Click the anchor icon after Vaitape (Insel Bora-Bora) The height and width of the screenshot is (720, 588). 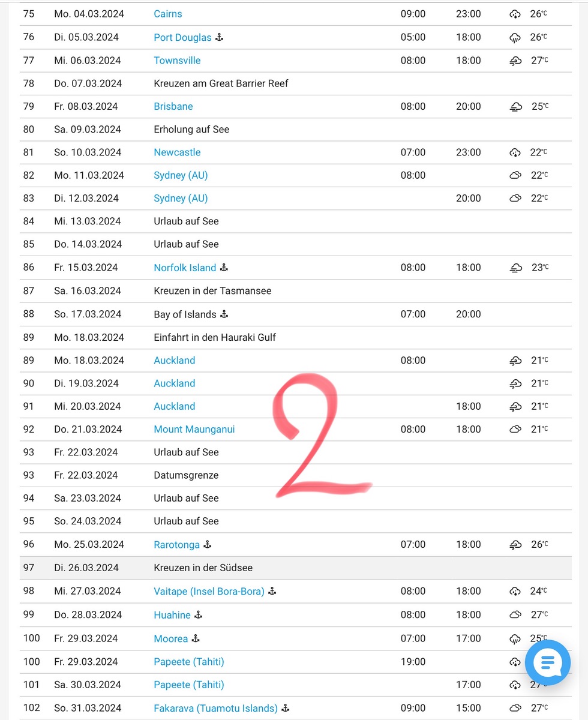click(x=272, y=591)
